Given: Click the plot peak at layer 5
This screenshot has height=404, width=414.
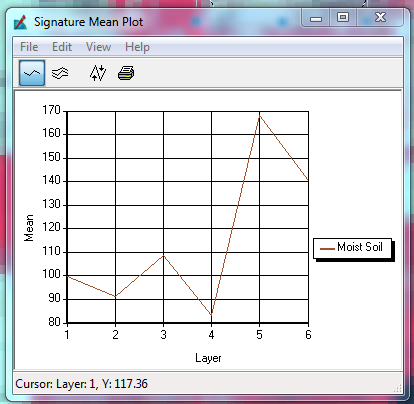Looking at the screenshot, I should click(x=259, y=116).
